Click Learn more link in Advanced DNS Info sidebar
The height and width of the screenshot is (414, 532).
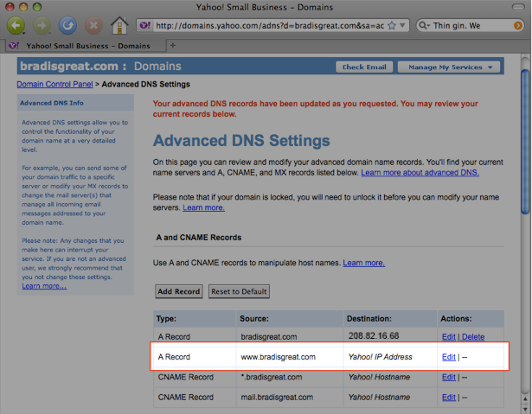(44, 286)
